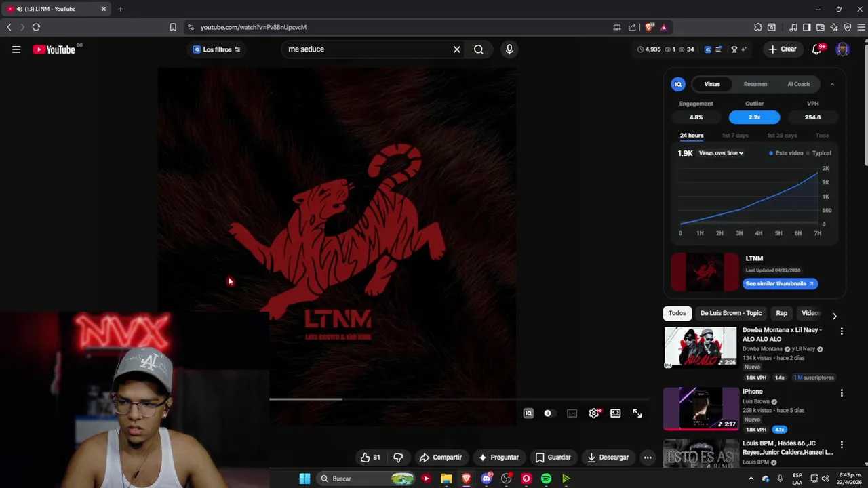Image resolution: width=868 pixels, height=488 pixels.
Task: Like the video with 81 likes
Action: pyautogui.click(x=370, y=457)
